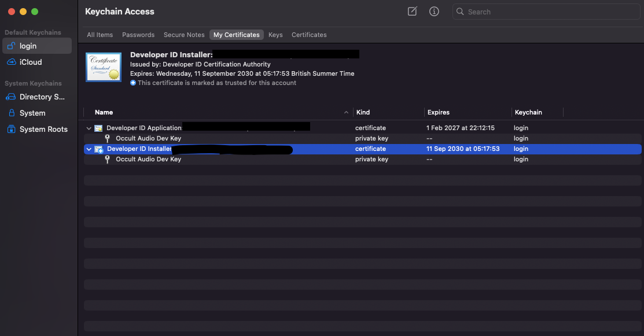Viewport: 644px width, 336px height.
Task: Open the Secure Notes tab
Action: [184, 35]
